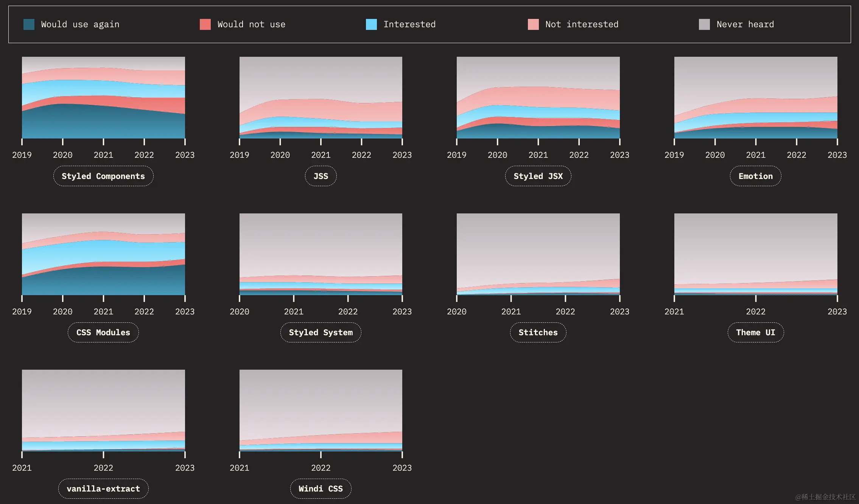Click the CSS Modules label
This screenshot has height=504, width=859.
(x=103, y=333)
